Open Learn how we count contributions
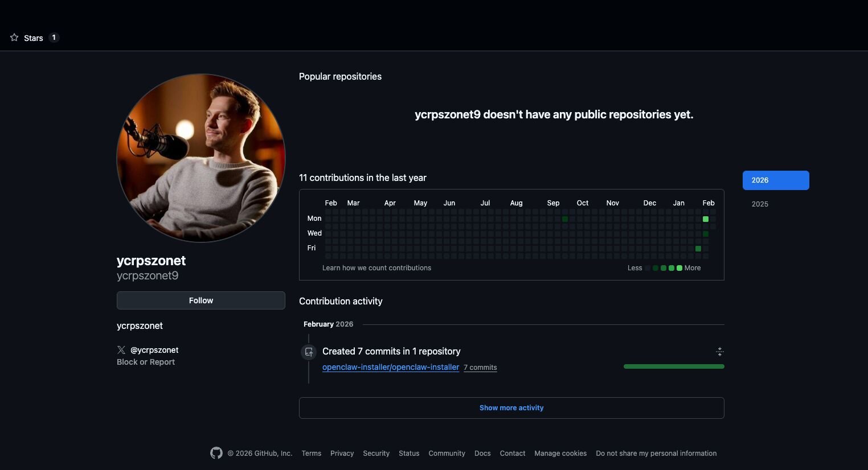This screenshot has height=470, width=868. [x=376, y=268]
